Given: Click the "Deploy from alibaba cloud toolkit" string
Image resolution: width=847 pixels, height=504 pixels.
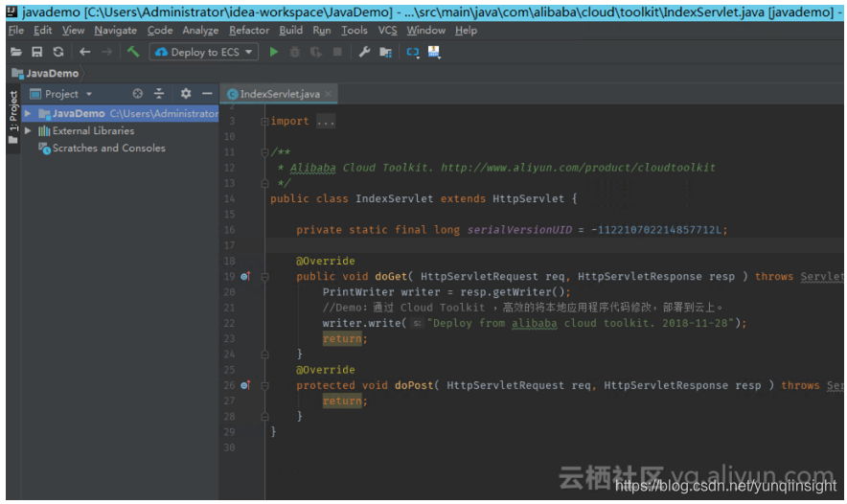Looking at the screenshot, I should point(580,323).
